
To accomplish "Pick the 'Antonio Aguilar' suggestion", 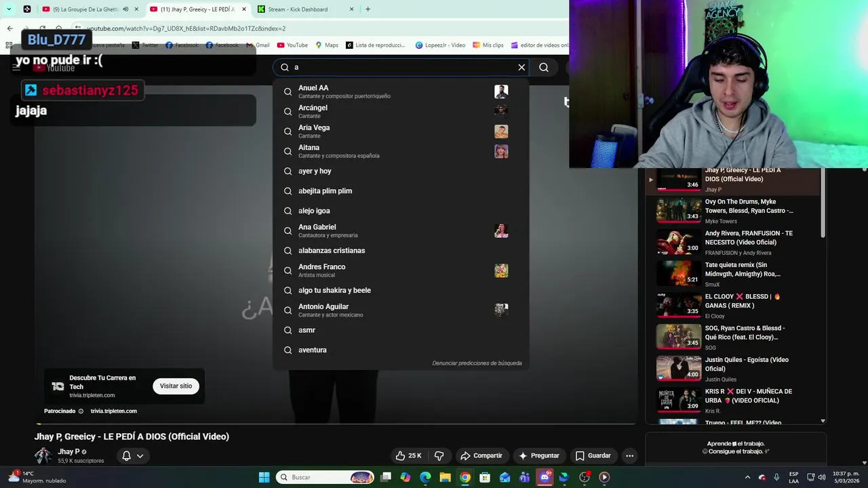I will click(x=401, y=310).
